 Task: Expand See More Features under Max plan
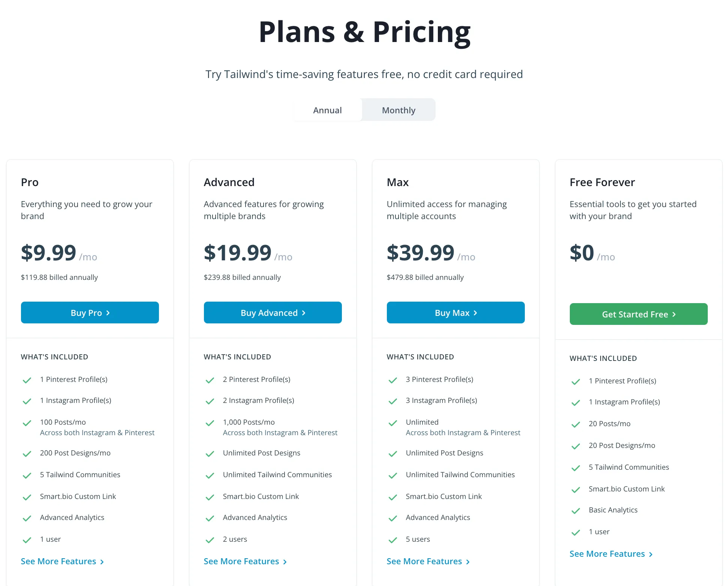coord(428,561)
